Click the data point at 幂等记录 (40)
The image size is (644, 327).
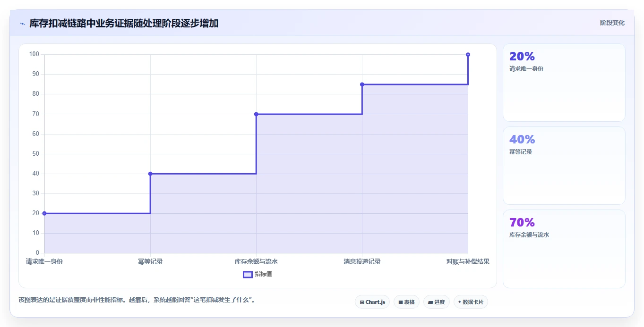(150, 174)
